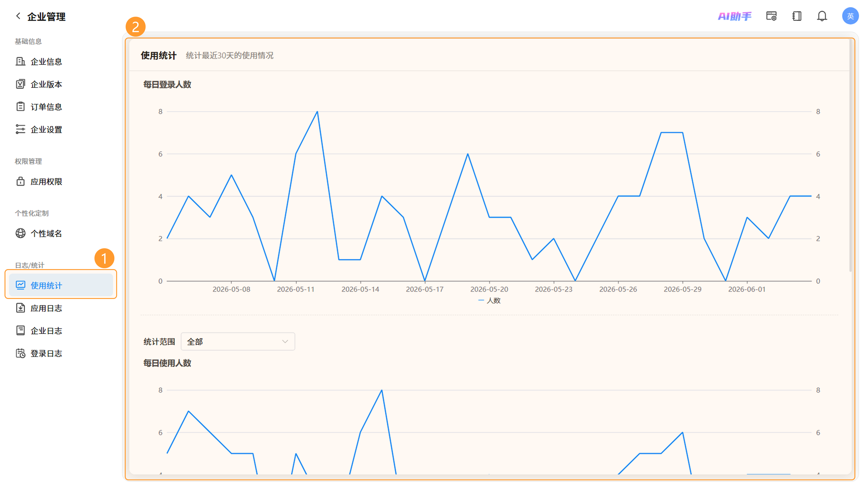Image resolution: width=868 pixels, height=488 pixels.
Task: Click the 应用日志 download-file icon
Action: point(21,308)
